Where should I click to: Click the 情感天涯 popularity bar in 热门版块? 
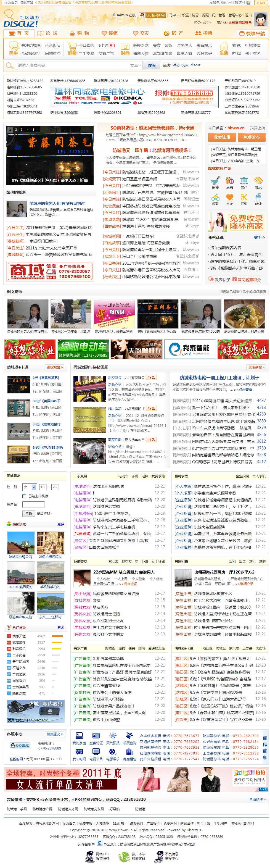[x=57, y=636]
